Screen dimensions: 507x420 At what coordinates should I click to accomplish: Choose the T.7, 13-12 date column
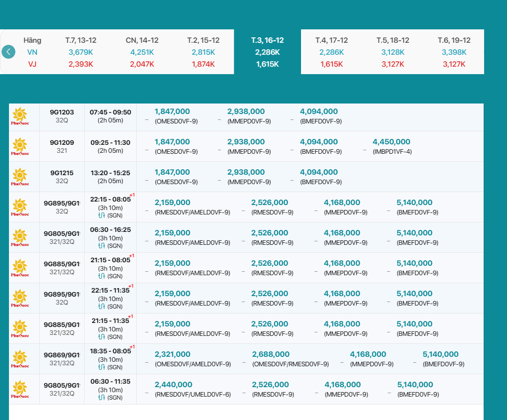click(81, 52)
